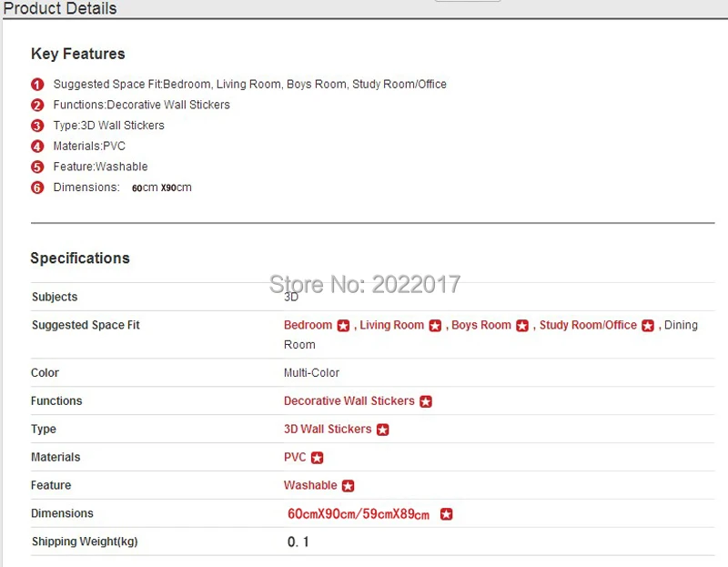Click the PVC materials link
The width and height of the screenshot is (728, 567).
tap(295, 458)
